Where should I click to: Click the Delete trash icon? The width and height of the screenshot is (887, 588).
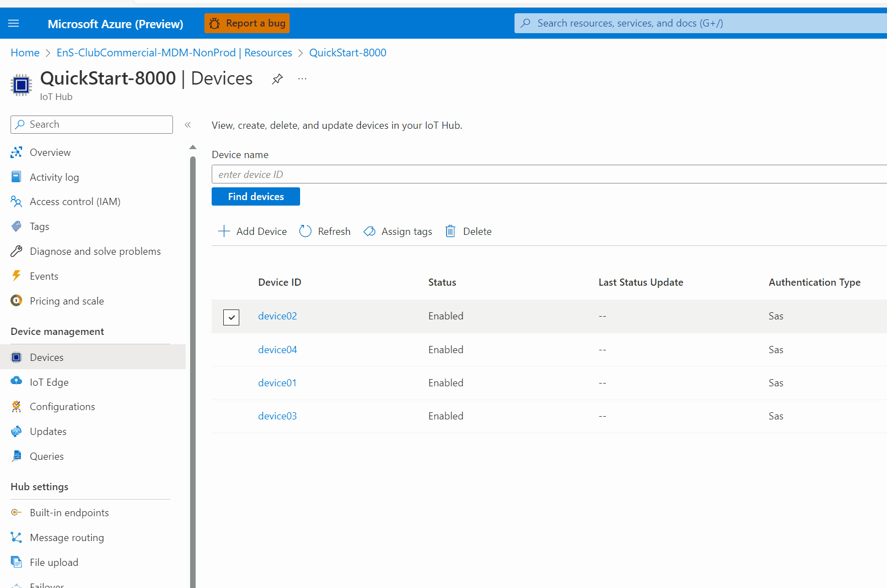[x=450, y=231]
